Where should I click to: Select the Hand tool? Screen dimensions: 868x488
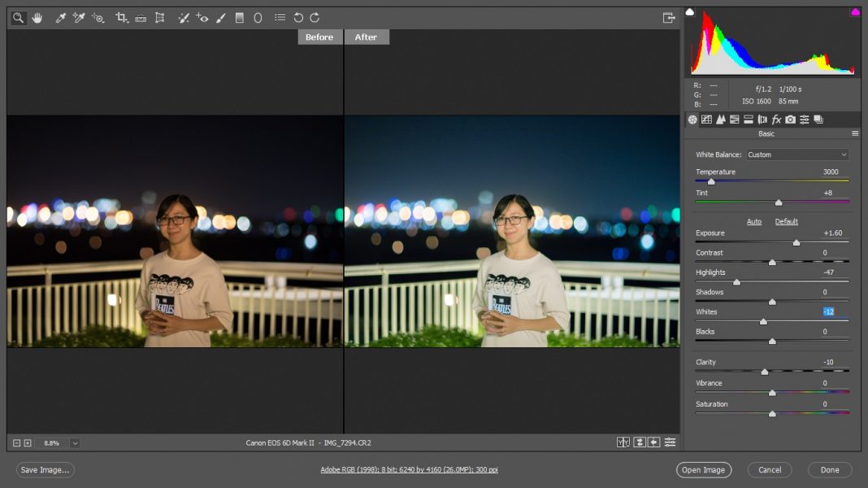click(37, 18)
